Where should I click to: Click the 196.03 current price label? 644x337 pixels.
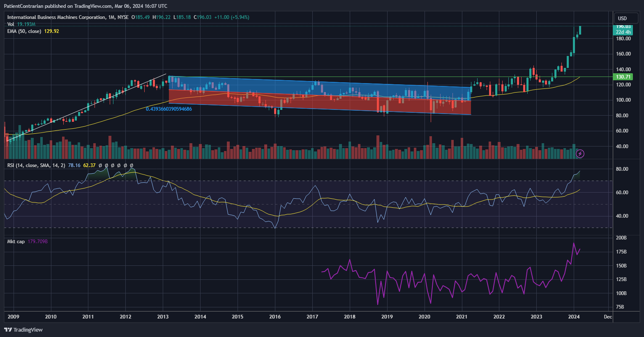click(x=623, y=26)
